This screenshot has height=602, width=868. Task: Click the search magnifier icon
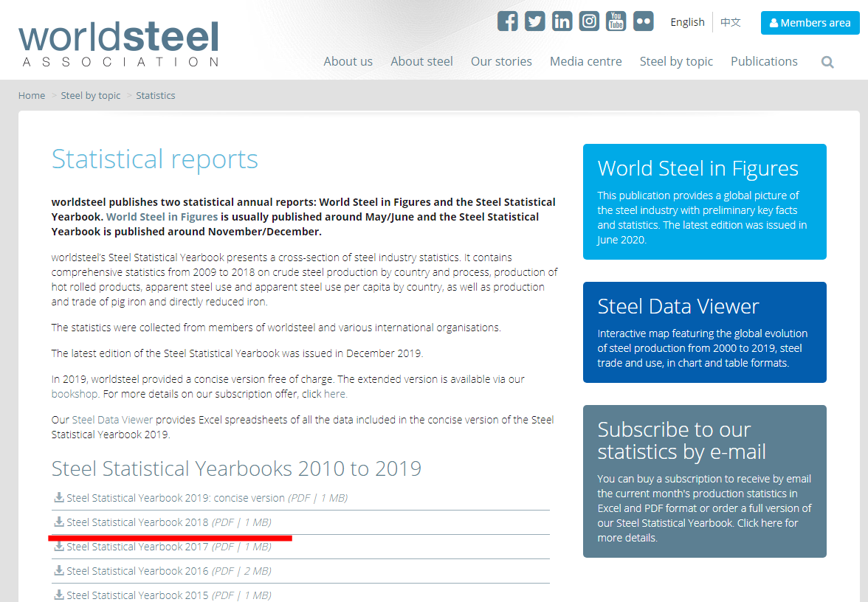coord(827,62)
